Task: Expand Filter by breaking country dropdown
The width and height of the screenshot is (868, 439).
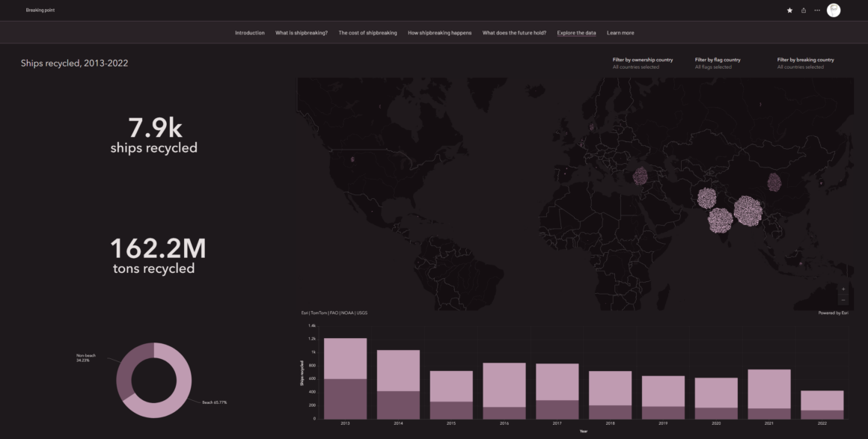Action: click(805, 63)
